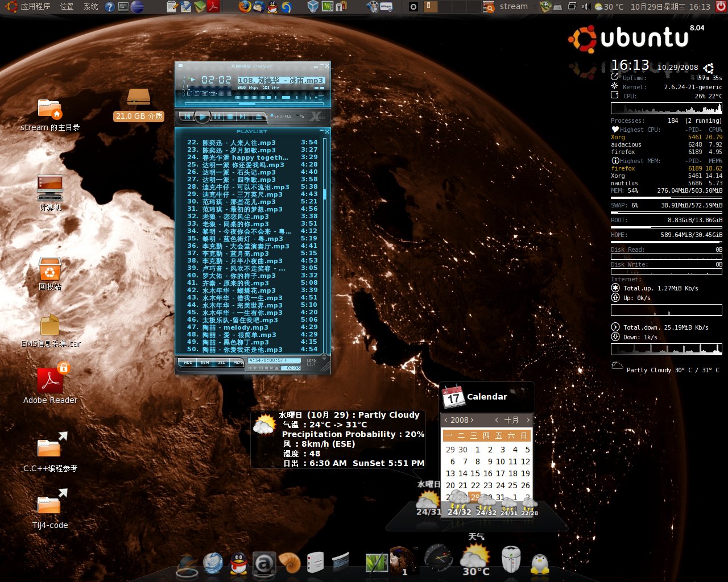Viewport: 728px width, 582px height.
Task: Toggle XMMS playlist window button
Action: pos(319,97)
